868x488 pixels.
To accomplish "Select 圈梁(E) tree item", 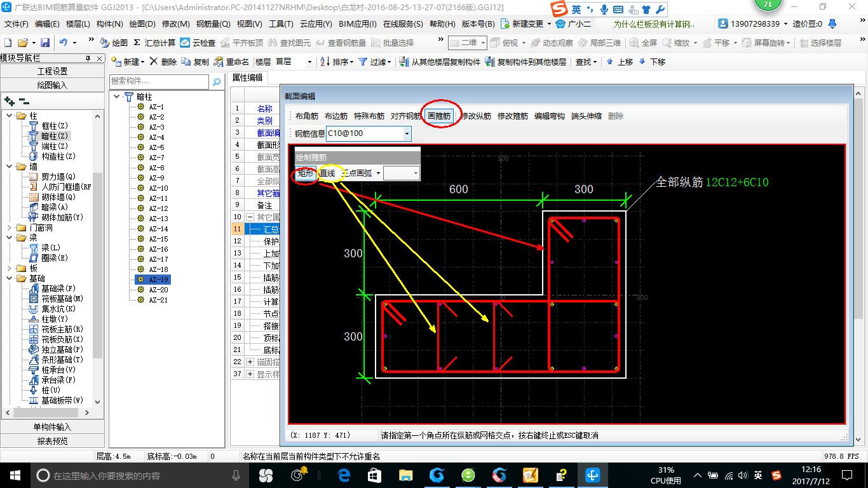I will (x=49, y=258).
